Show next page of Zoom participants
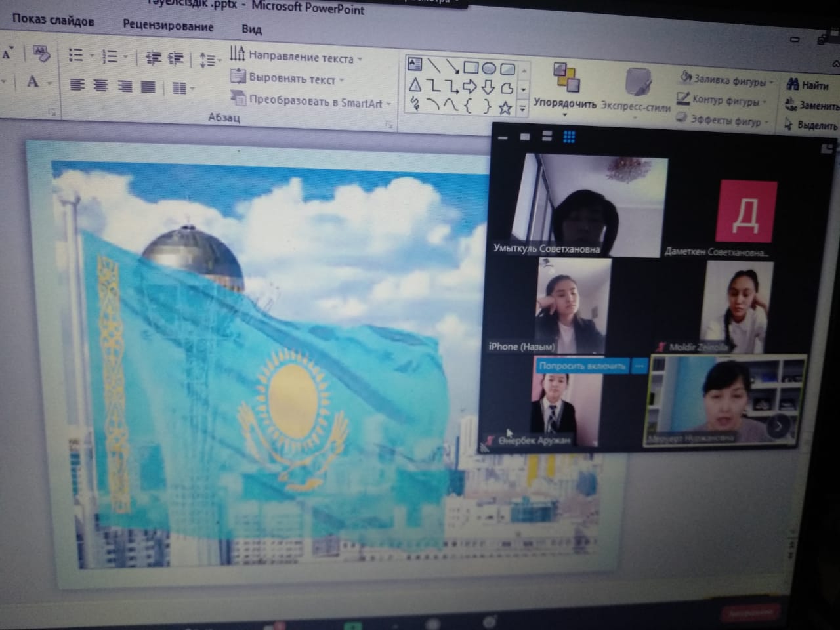This screenshot has width=840, height=630. point(778,427)
